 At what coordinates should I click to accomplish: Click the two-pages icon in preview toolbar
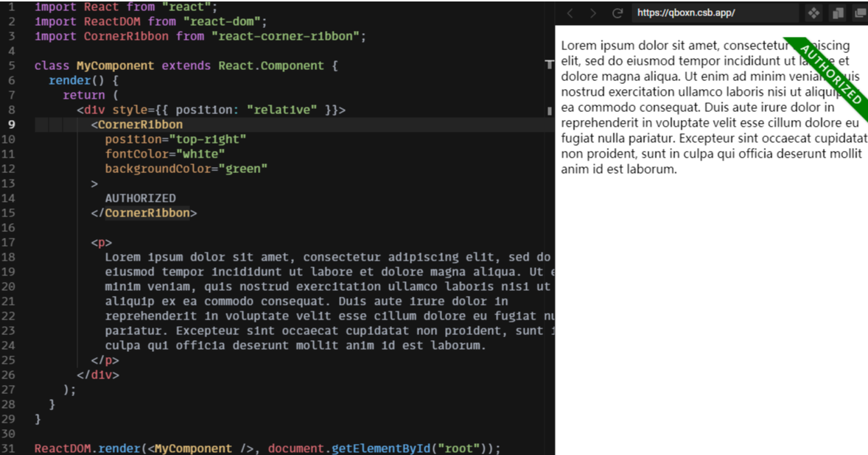838,13
